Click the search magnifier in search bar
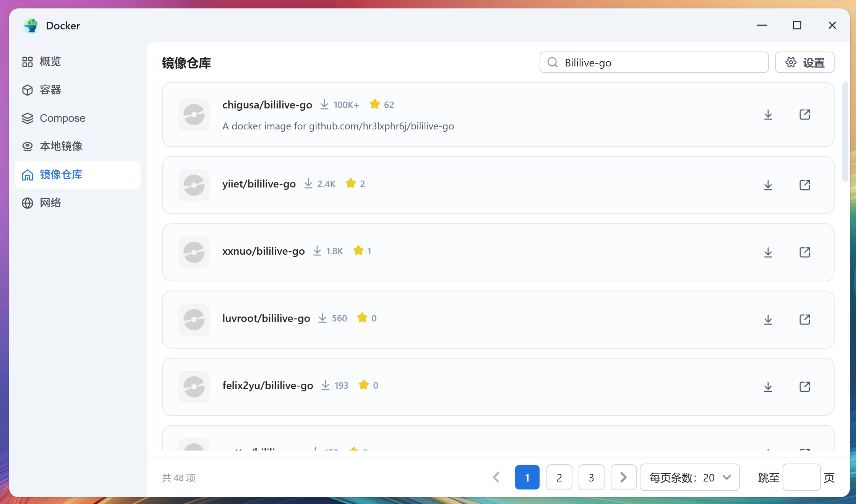 click(552, 62)
